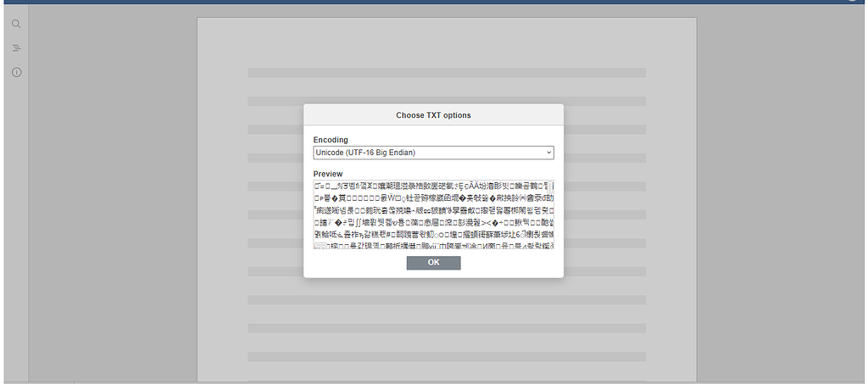
Task: Expand the Encoding dropdown
Action: pos(433,153)
